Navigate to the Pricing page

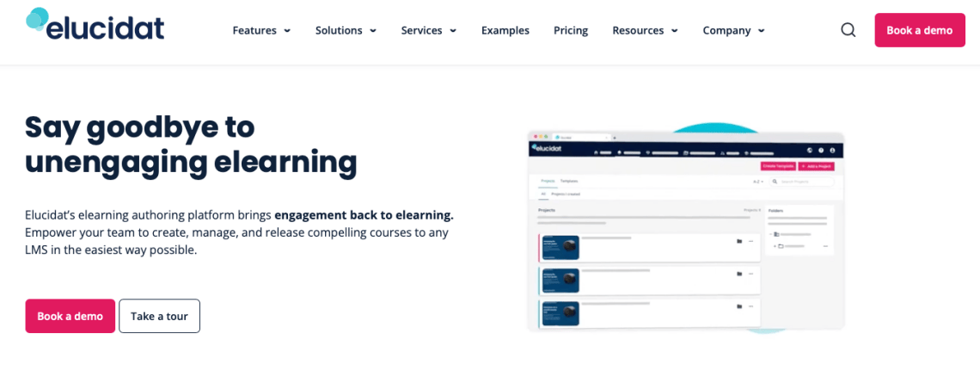pos(571,30)
